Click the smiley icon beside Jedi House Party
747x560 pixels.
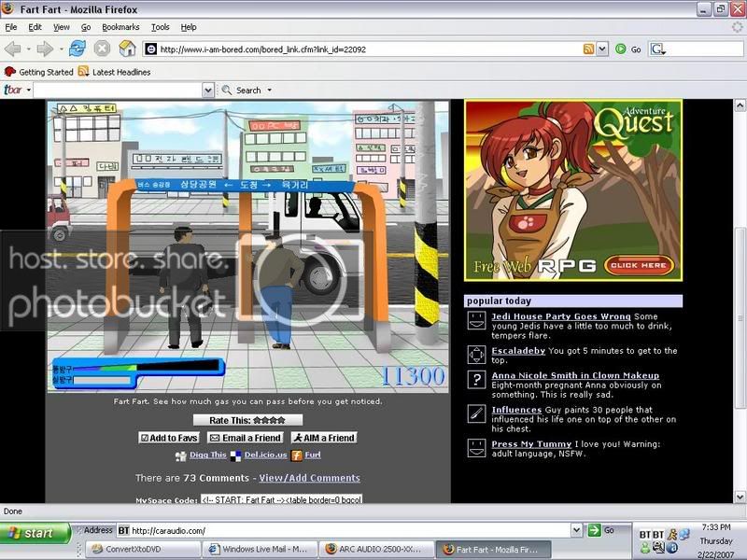coord(476,320)
